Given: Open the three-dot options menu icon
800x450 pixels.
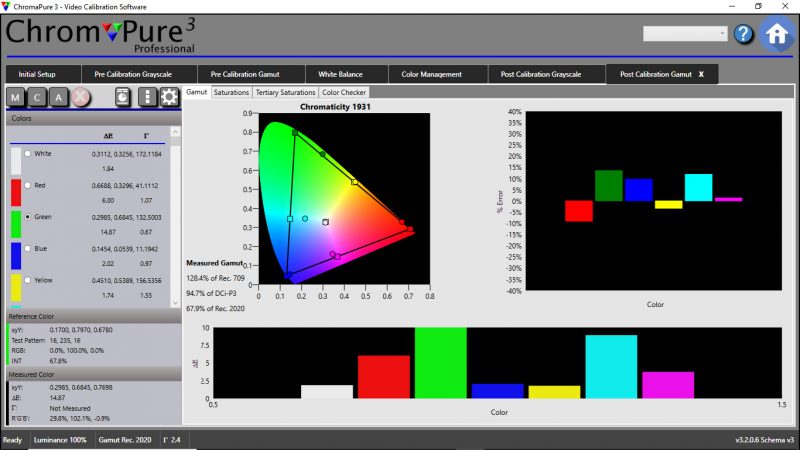Looking at the screenshot, I should click(x=147, y=97).
